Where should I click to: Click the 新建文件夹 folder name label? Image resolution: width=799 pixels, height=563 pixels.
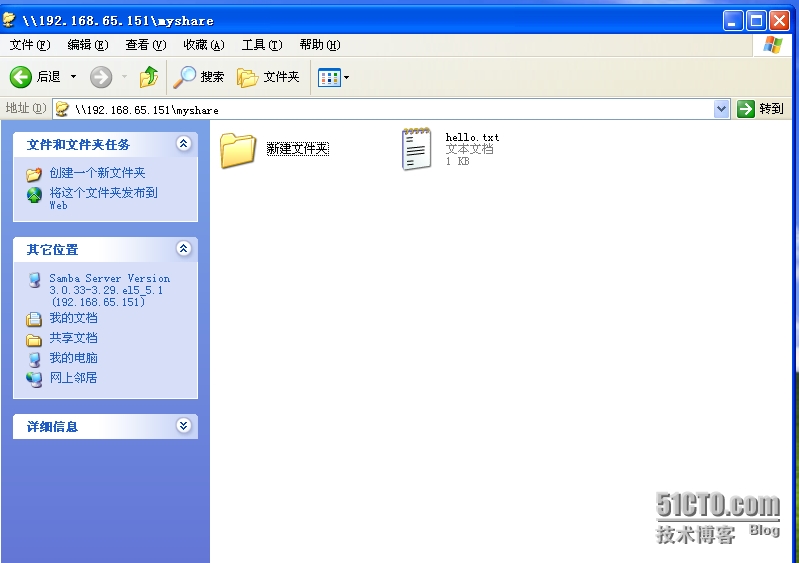(x=298, y=149)
